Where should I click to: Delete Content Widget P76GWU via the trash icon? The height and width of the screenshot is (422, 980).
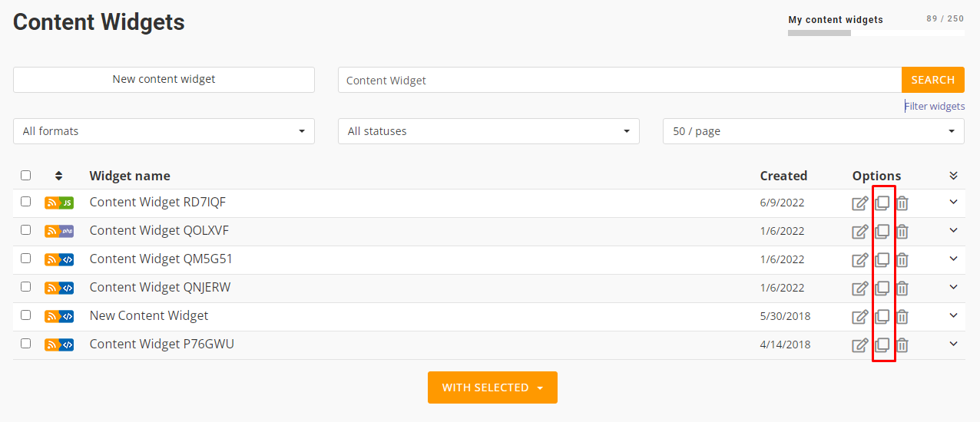click(902, 345)
